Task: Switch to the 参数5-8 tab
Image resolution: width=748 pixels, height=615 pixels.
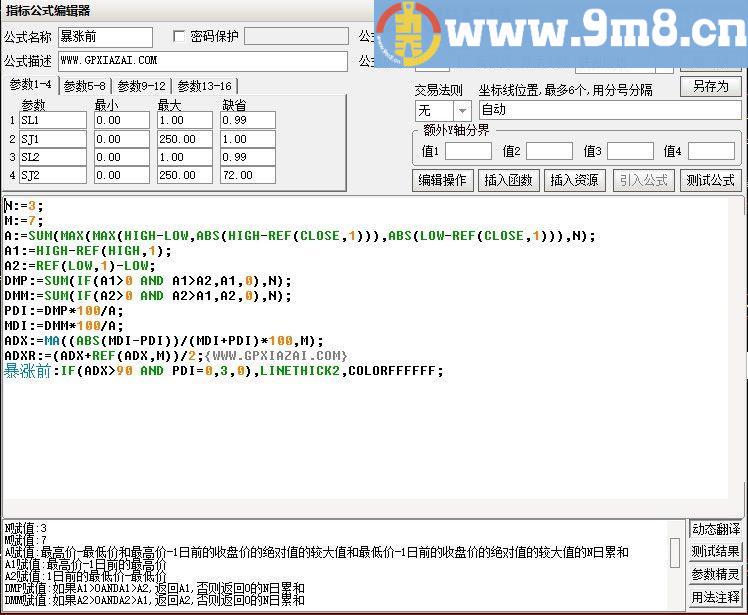Action: tap(85, 86)
